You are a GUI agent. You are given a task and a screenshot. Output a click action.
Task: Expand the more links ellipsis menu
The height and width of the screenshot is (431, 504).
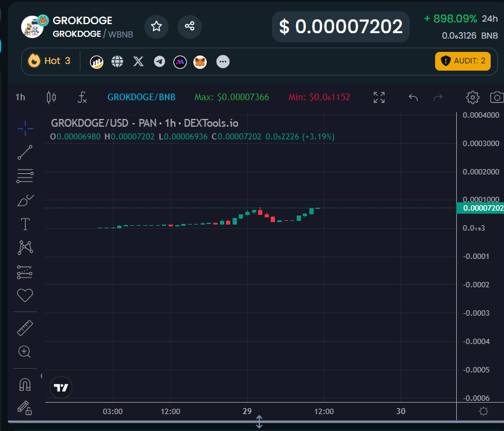223,61
